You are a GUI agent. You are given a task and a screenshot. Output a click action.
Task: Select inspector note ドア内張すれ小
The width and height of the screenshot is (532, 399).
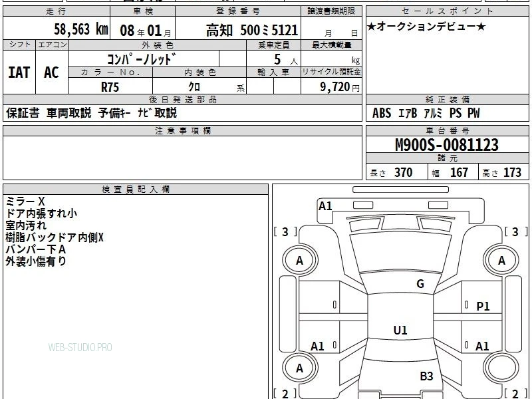(41, 213)
